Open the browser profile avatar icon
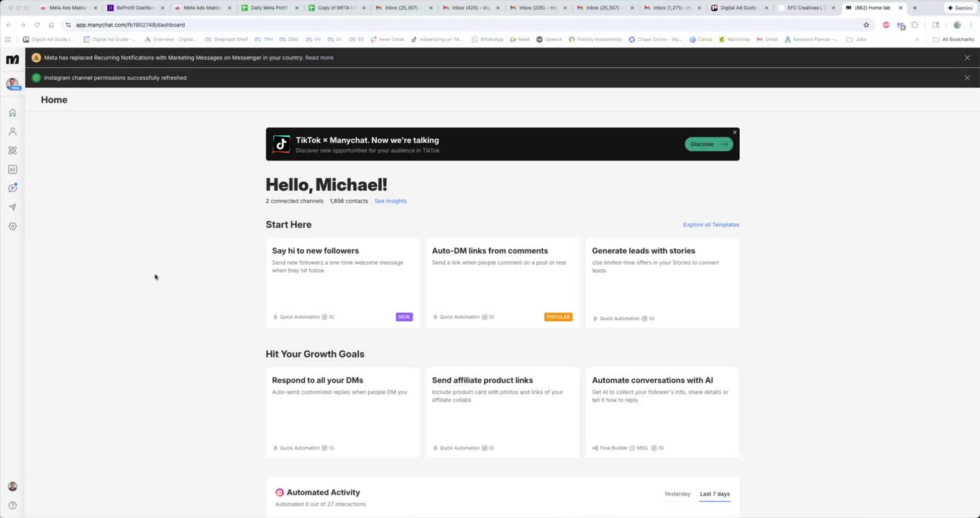 click(957, 24)
